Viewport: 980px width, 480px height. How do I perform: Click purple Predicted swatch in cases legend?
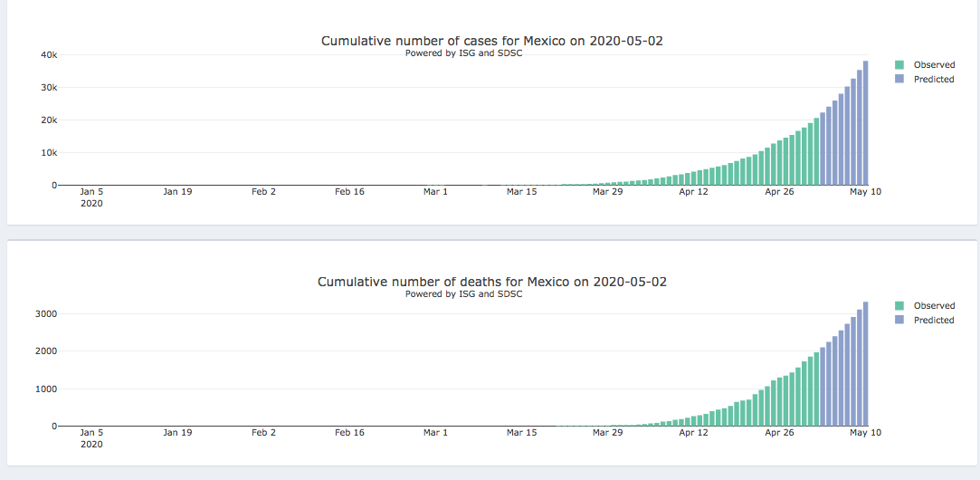tap(899, 80)
